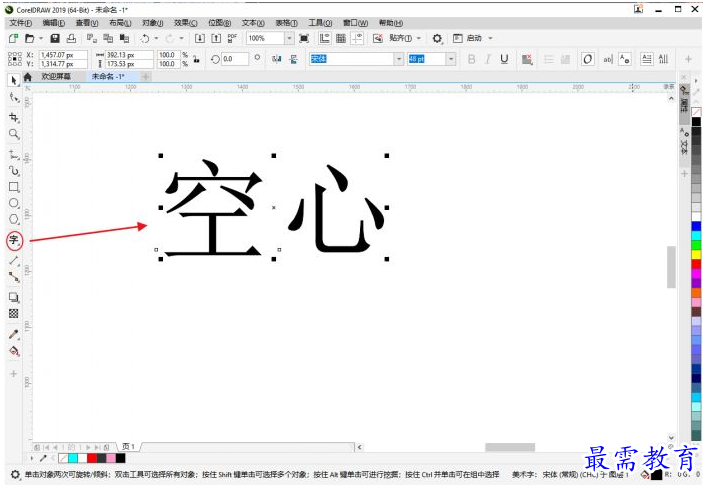Open the Text properties icon

pos(625,59)
